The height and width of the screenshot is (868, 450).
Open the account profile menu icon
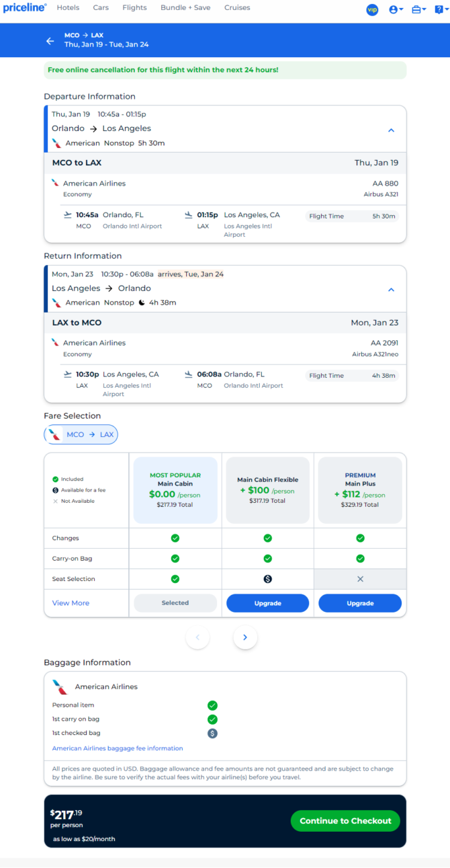396,9
